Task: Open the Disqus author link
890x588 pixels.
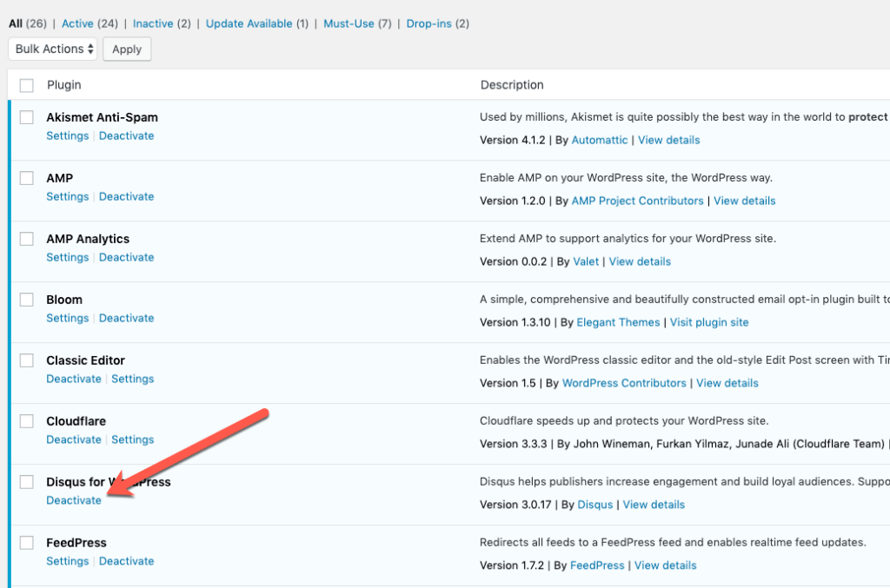Action: (x=594, y=505)
